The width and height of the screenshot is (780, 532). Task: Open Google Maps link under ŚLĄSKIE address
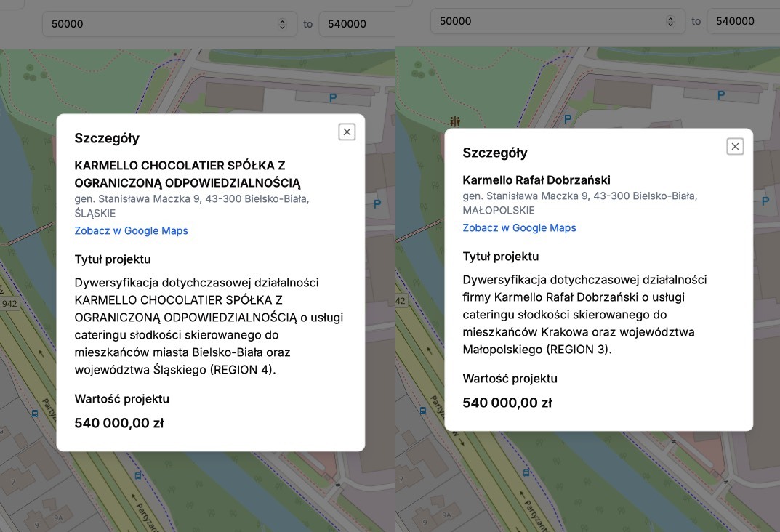click(x=131, y=231)
